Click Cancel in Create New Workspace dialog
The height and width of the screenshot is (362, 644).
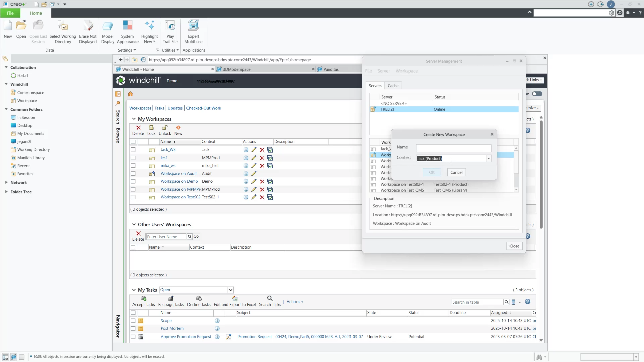coord(456,172)
